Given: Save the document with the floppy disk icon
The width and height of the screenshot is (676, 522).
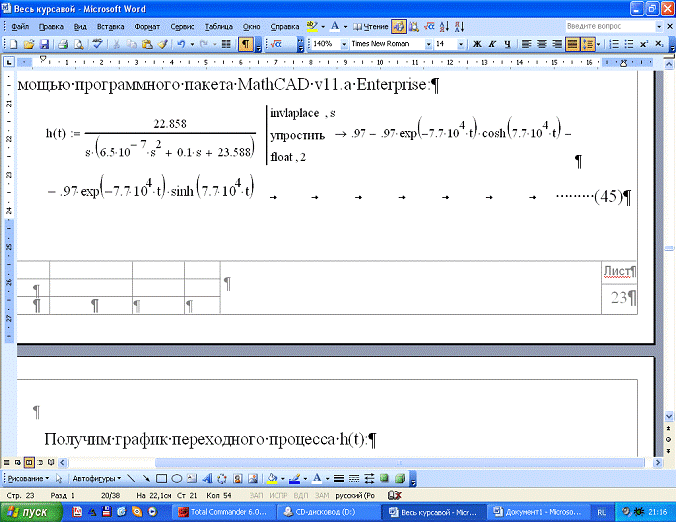Looking at the screenshot, I should pos(45,45).
